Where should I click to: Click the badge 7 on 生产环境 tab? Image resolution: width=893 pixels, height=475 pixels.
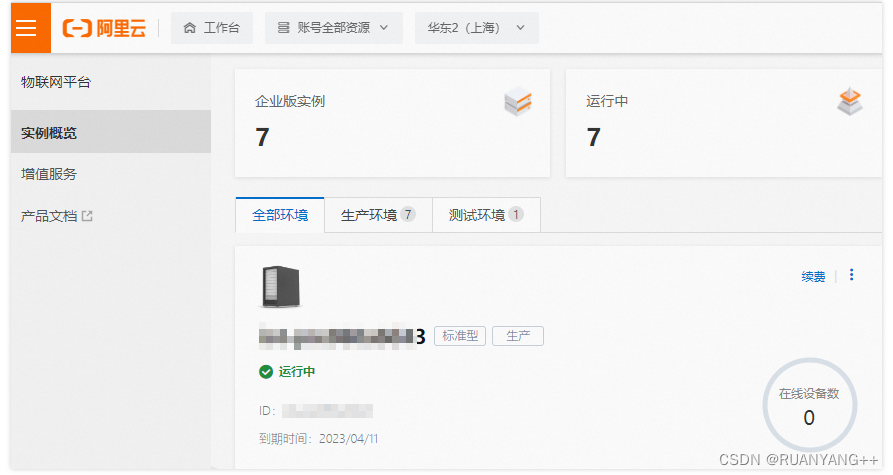408,214
